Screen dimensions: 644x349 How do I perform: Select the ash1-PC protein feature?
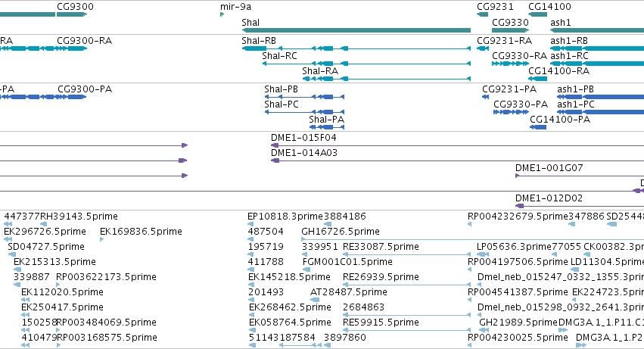[600, 112]
